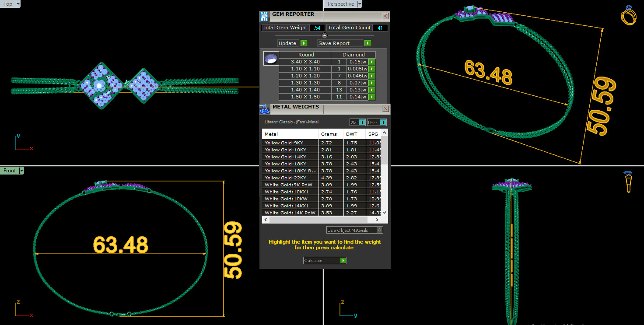Click green arrow for 1.10 X 1.10 row
The width and height of the screenshot is (644, 325).
tap(371, 69)
